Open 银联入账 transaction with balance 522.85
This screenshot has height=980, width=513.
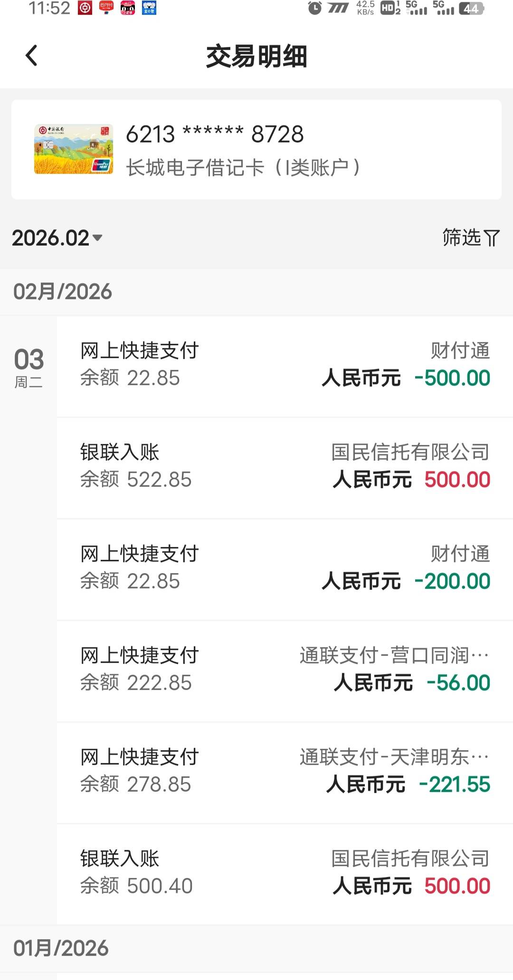(x=285, y=466)
